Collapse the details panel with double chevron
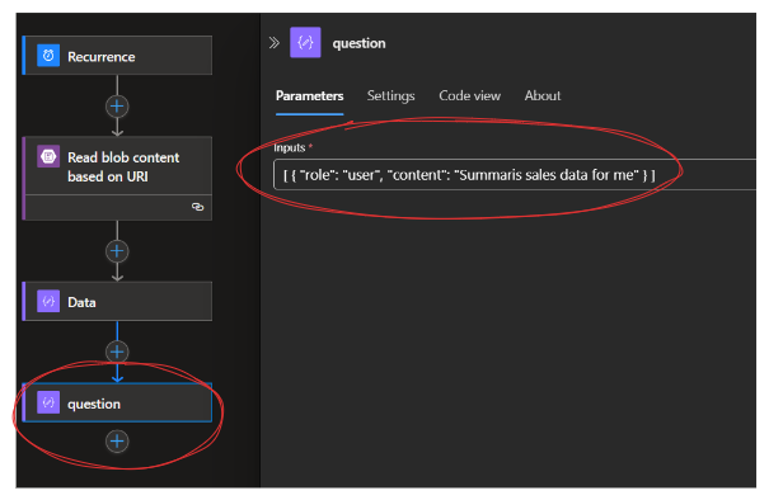 [274, 43]
